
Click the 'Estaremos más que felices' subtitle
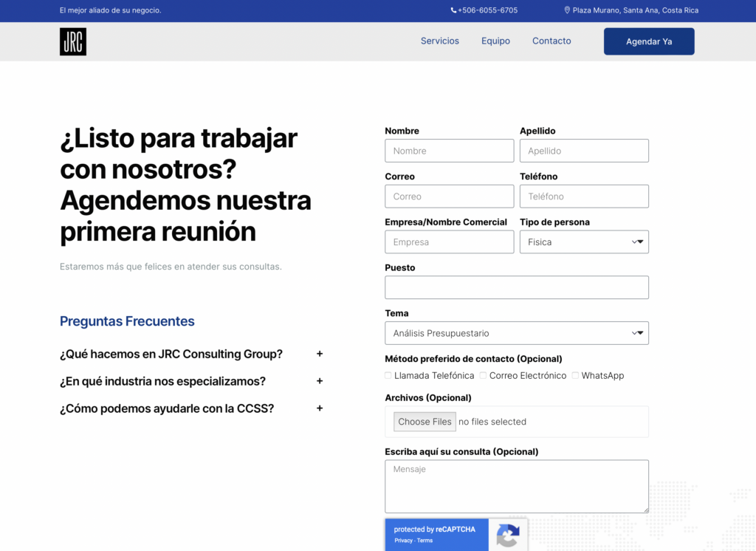171,267
